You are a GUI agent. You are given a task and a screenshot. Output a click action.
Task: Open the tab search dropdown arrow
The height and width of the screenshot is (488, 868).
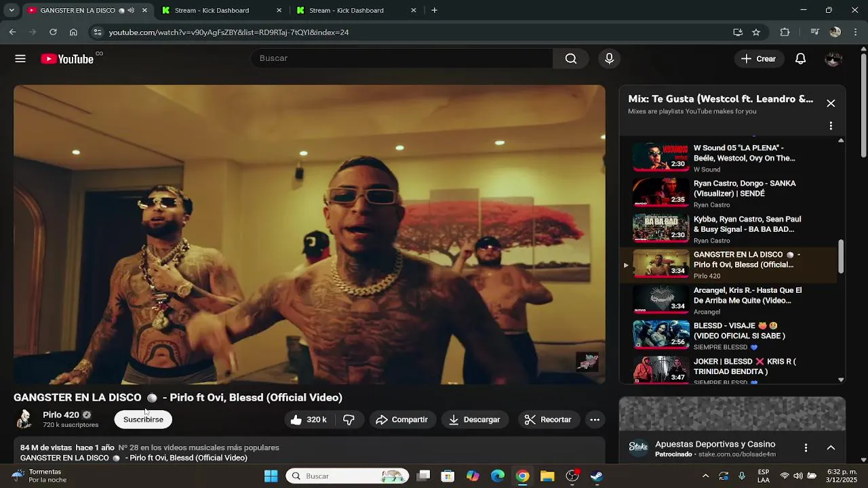pos(12,10)
